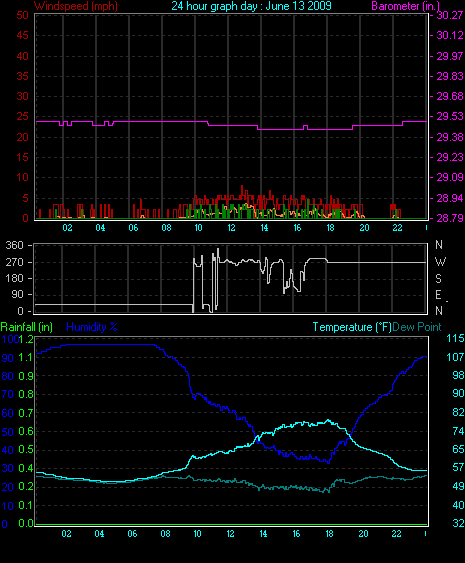The width and height of the screenshot is (465, 563).
Task: Click the blue 60 humidity axis label
Action: tap(8, 413)
